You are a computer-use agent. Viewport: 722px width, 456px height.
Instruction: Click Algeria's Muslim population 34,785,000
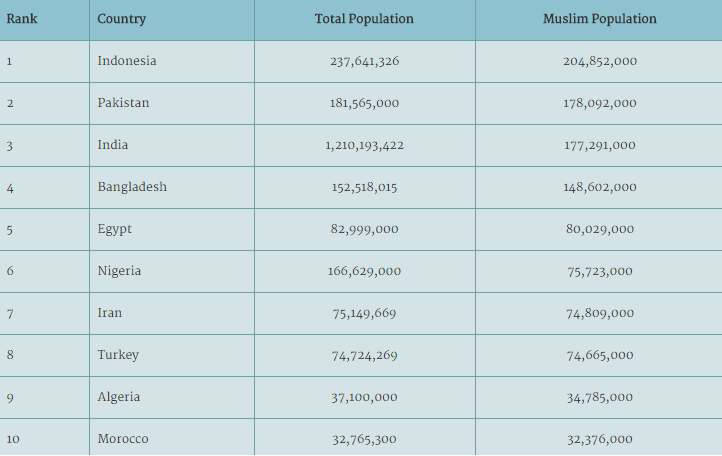coord(600,398)
